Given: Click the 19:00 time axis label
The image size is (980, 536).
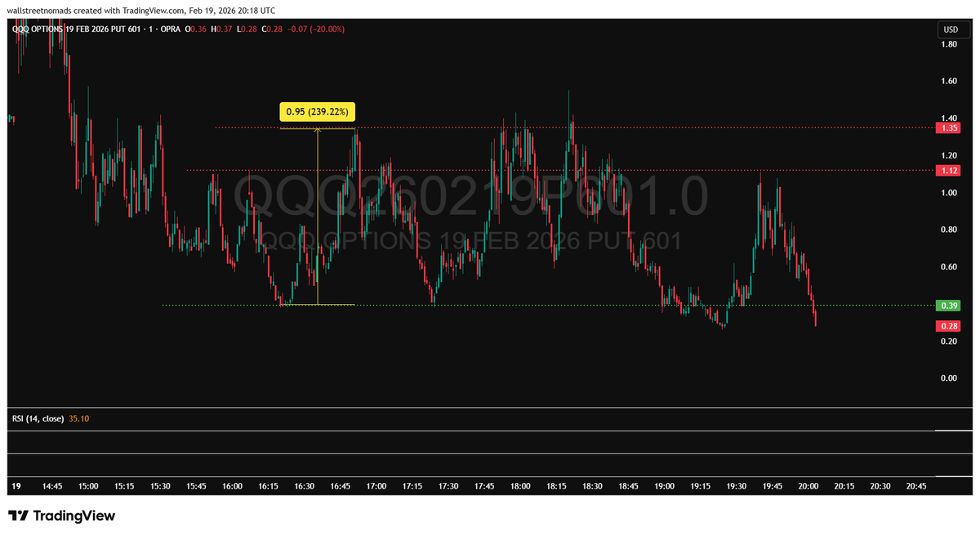Looking at the screenshot, I should tap(665, 486).
